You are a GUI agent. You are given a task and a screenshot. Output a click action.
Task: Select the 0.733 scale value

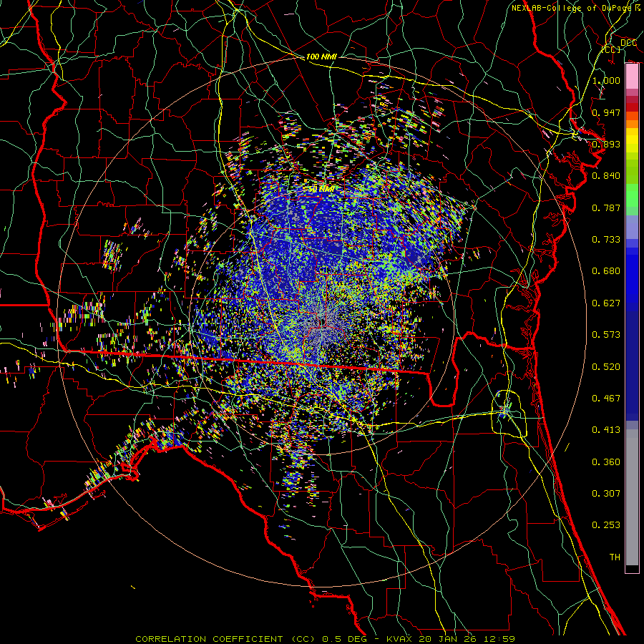pyautogui.click(x=606, y=240)
